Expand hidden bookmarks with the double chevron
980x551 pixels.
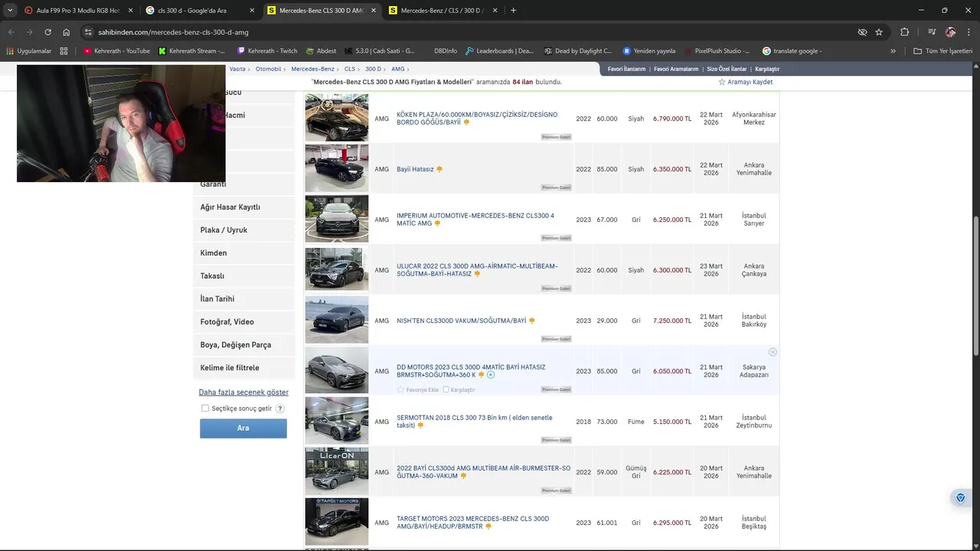pyautogui.click(x=893, y=51)
